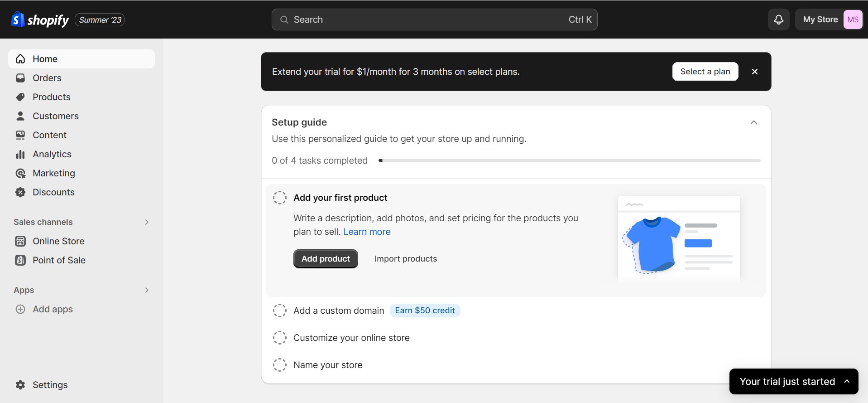868x403 pixels.
Task: Click the Home house icon
Action: pyautogui.click(x=20, y=59)
